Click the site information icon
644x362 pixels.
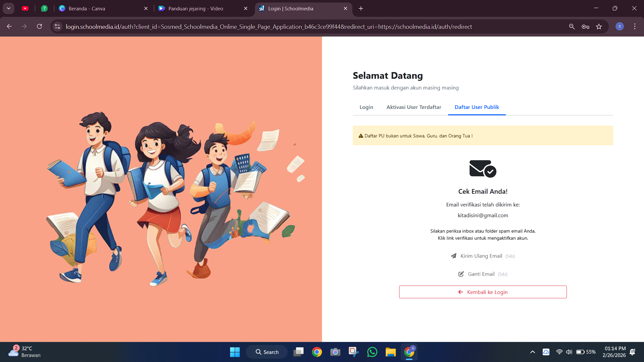(x=57, y=26)
